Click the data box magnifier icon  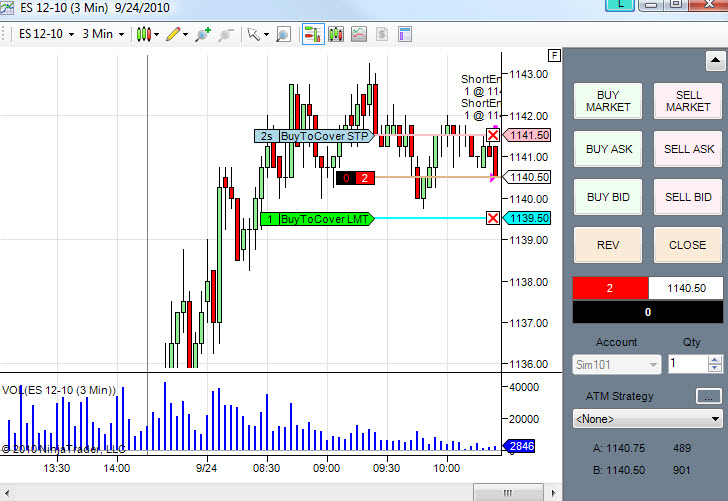[x=283, y=34]
